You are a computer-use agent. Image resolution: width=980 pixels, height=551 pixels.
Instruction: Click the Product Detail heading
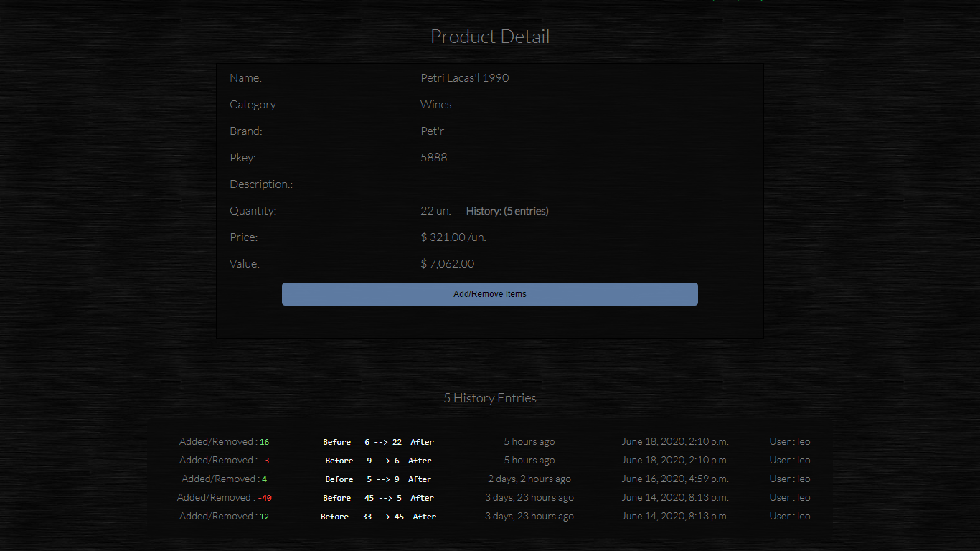(489, 37)
